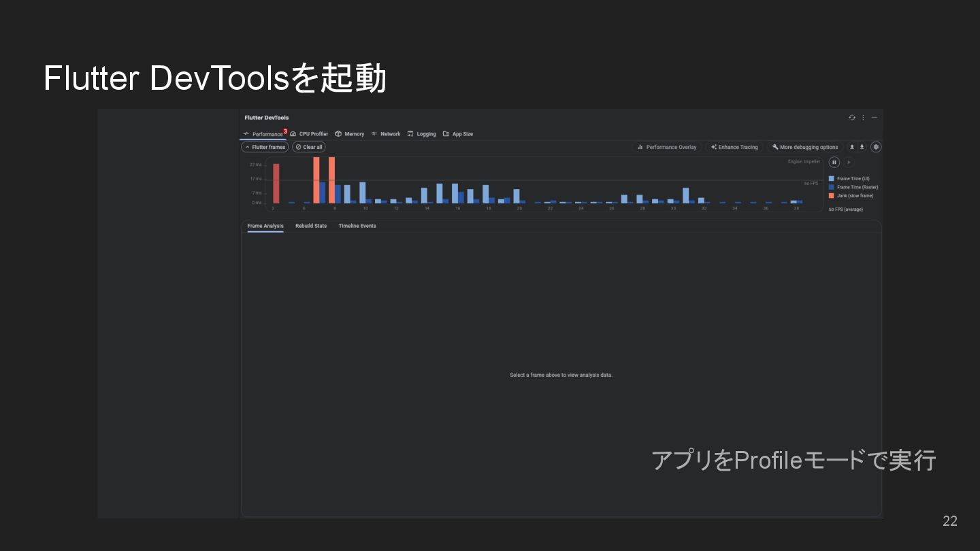Click 'Select a frame above to view analysis data.' message
The height and width of the screenshot is (551, 980).
(x=561, y=375)
